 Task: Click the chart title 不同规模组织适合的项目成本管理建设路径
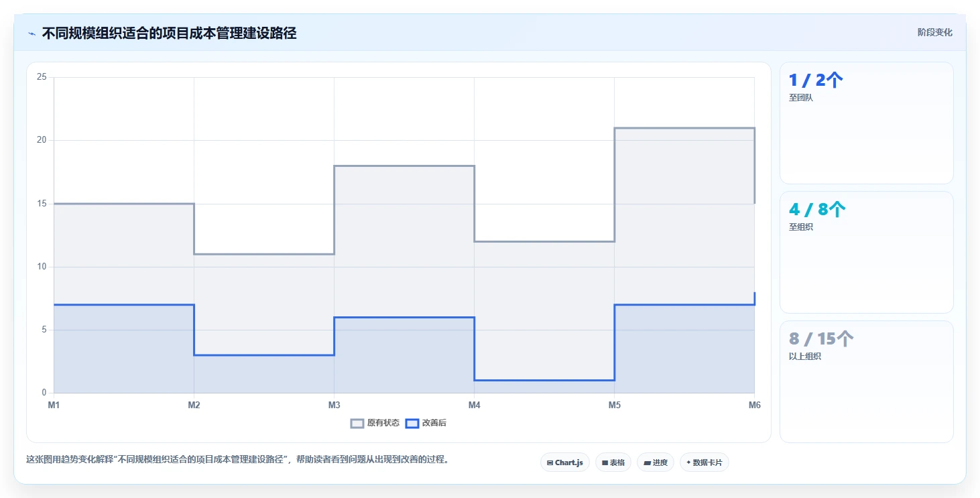click(x=169, y=33)
